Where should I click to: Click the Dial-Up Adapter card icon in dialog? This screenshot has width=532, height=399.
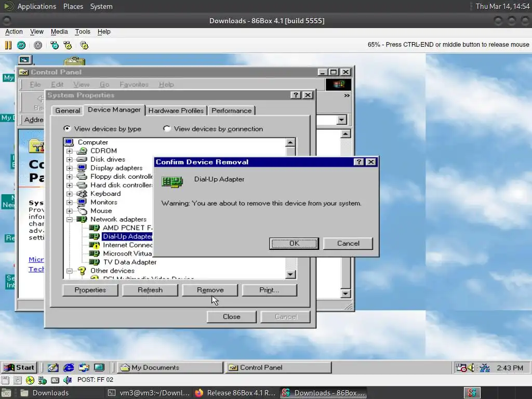point(172,182)
